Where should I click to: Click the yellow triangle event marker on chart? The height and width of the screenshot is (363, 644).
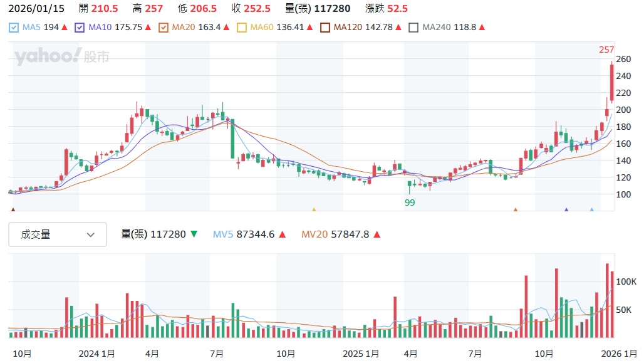click(314, 210)
